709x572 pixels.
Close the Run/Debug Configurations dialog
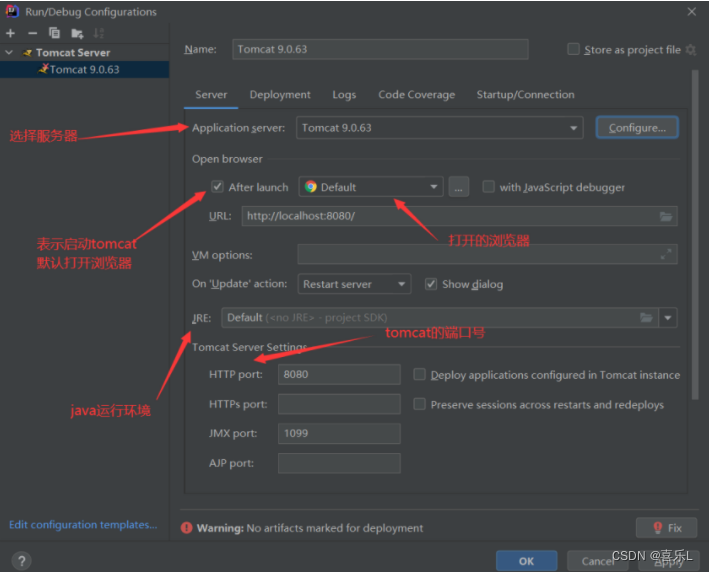click(691, 12)
